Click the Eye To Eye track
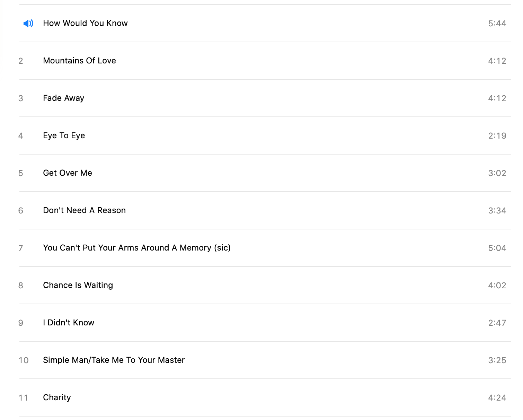This screenshot has height=420, width=523. tap(64, 135)
